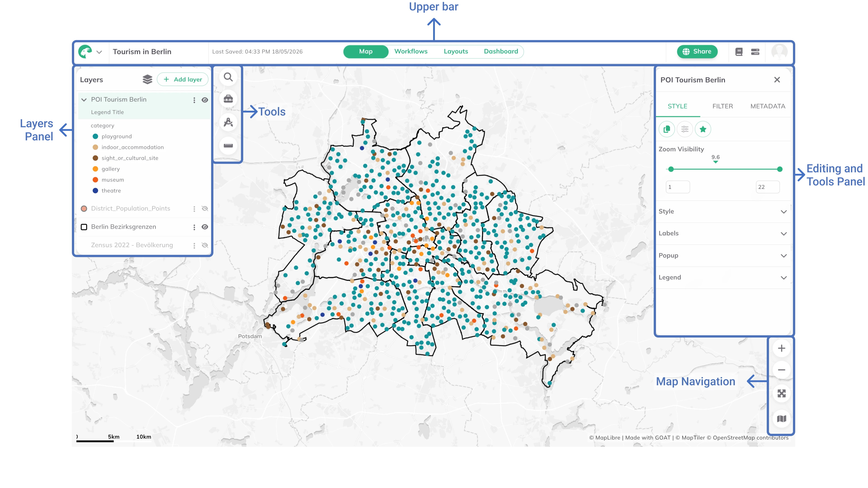Open the Dashboard tab
Screen dimensions: 868x488
click(501, 52)
